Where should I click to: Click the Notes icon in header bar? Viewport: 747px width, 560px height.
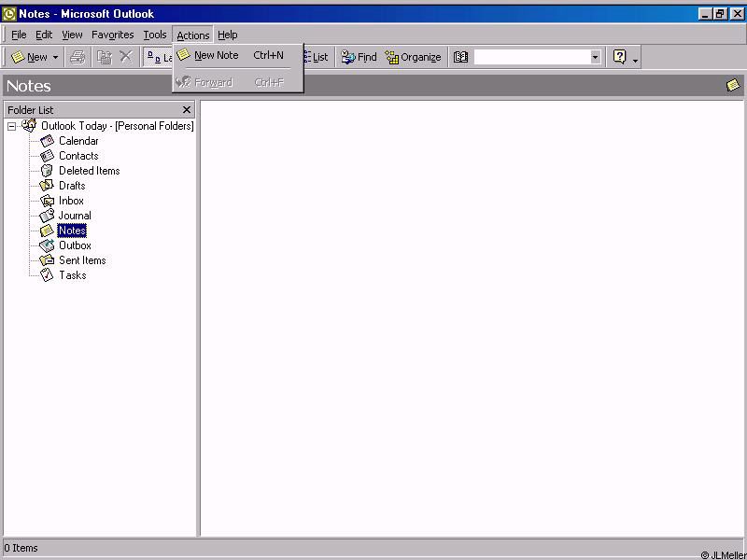coord(733,86)
